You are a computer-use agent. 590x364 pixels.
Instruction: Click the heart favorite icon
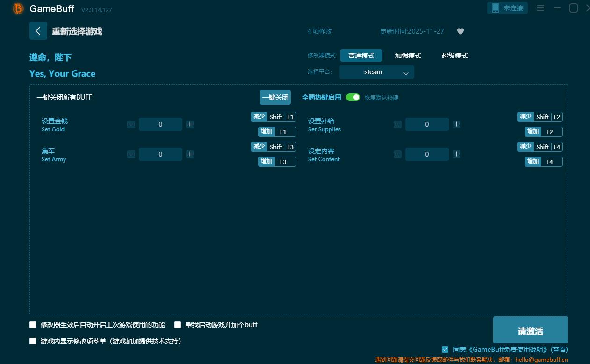coord(460,31)
